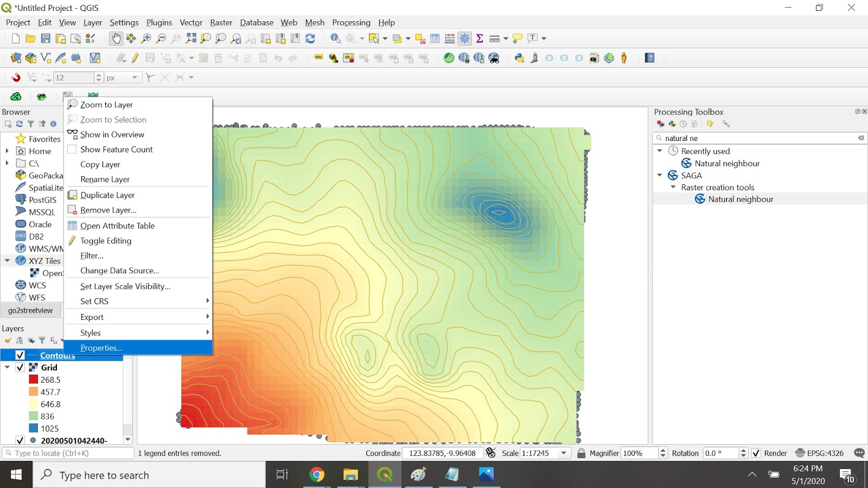868x488 pixels.
Task: Open the Attribute Table toolbar icon
Action: coord(435,38)
